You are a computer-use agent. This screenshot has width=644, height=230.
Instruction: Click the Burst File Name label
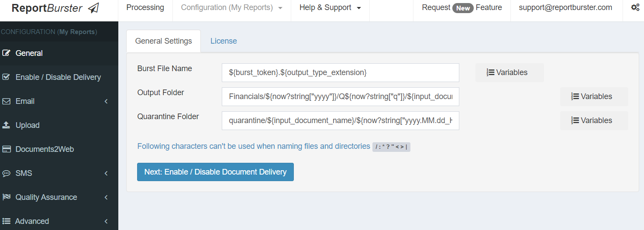(165, 69)
